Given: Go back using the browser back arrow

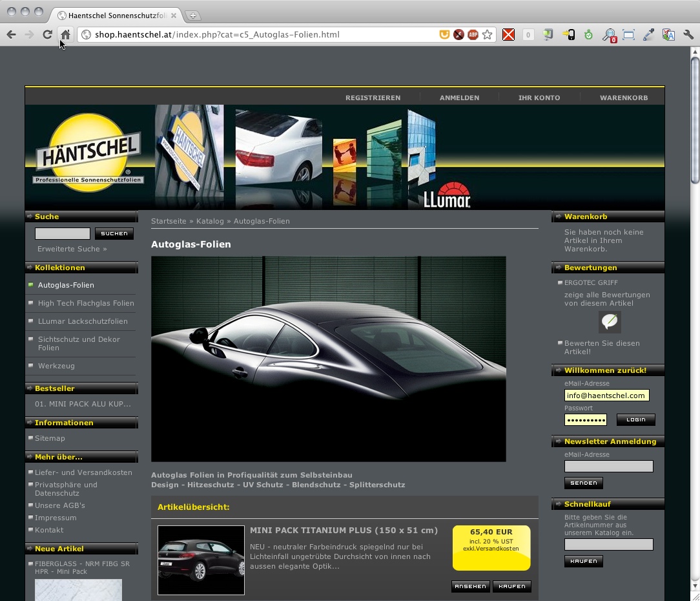Looking at the screenshot, I should click(x=12, y=34).
